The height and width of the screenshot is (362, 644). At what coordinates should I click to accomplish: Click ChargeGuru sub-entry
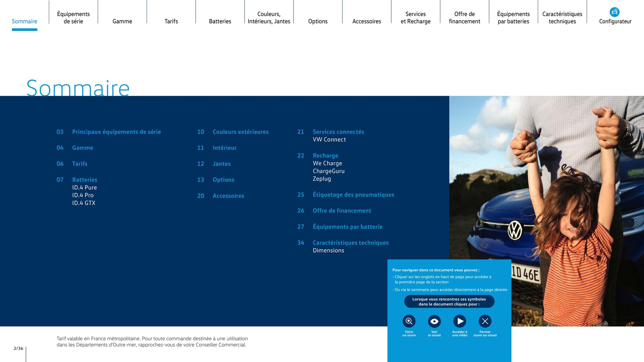pyautogui.click(x=329, y=171)
